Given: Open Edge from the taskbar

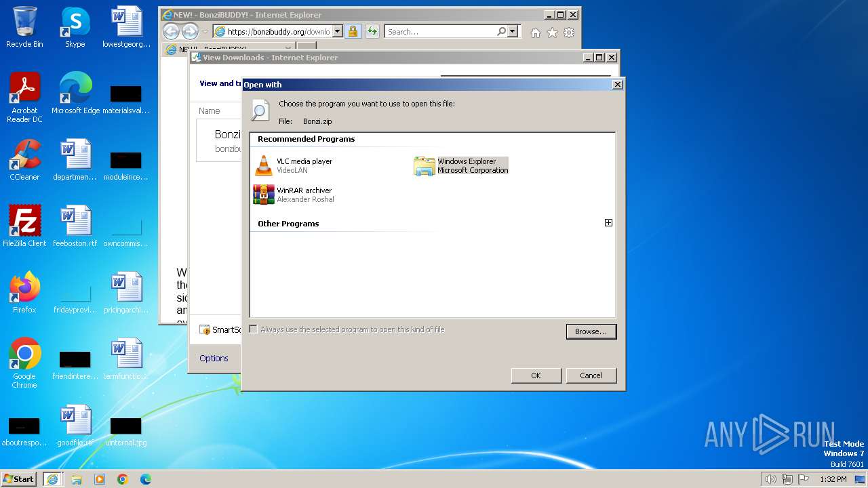Looking at the screenshot, I should 146,479.
